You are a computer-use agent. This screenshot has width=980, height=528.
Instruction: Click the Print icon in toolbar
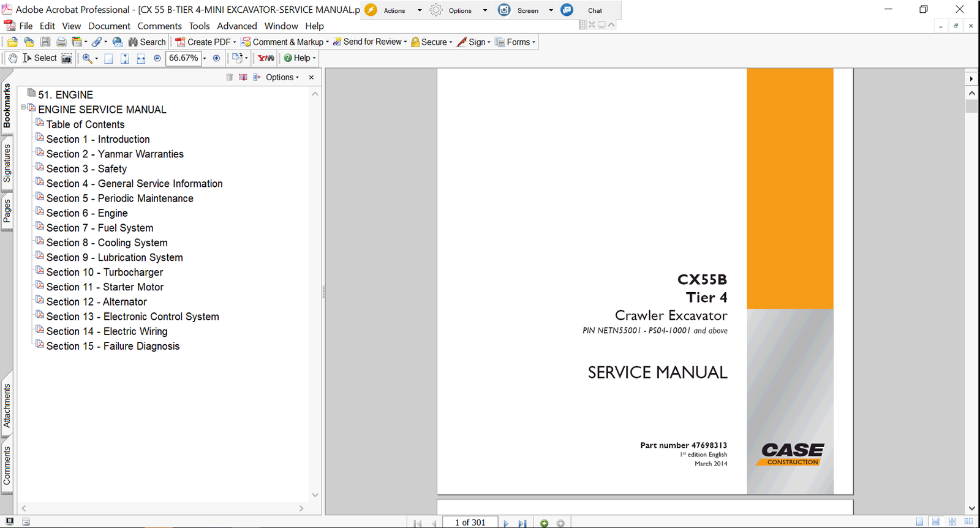[61, 42]
